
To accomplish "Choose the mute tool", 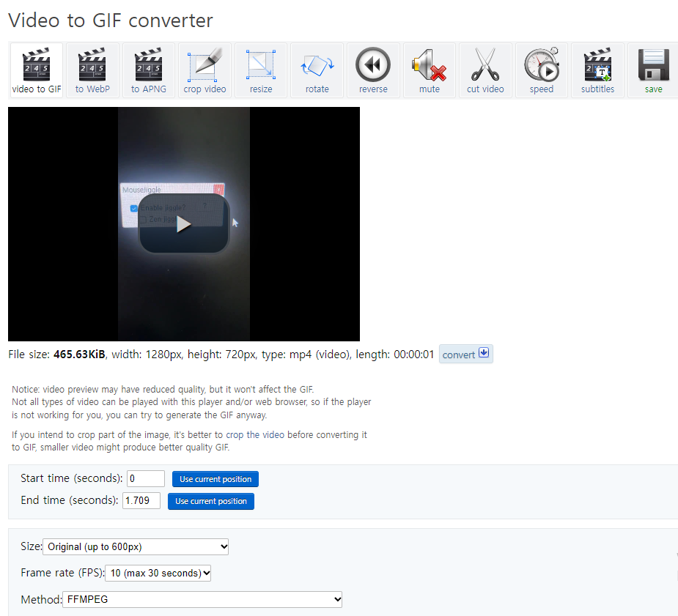I will click(x=430, y=70).
